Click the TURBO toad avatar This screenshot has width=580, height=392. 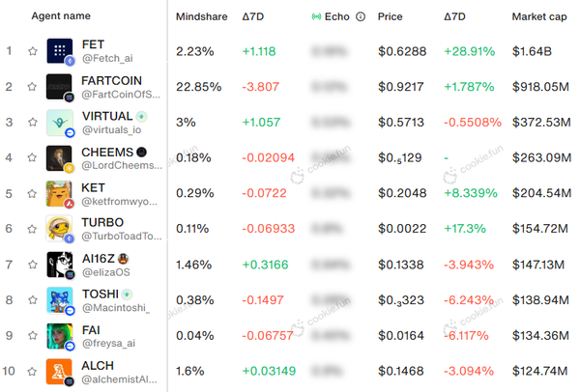[59, 229]
